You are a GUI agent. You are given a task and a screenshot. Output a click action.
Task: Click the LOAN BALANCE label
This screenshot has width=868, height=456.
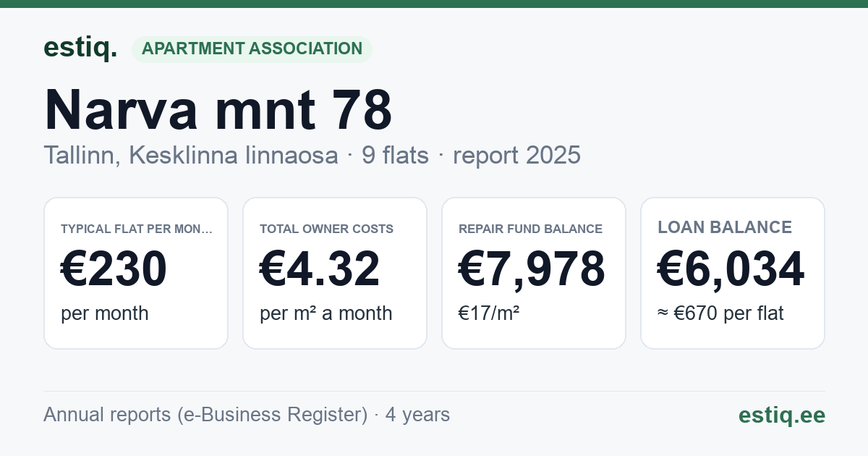(725, 227)
